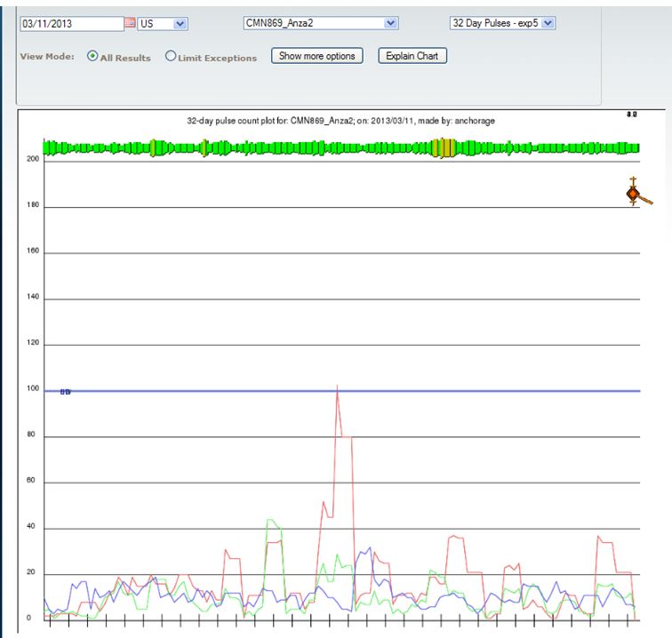Click the Explain Chart button

pos(412,56)
